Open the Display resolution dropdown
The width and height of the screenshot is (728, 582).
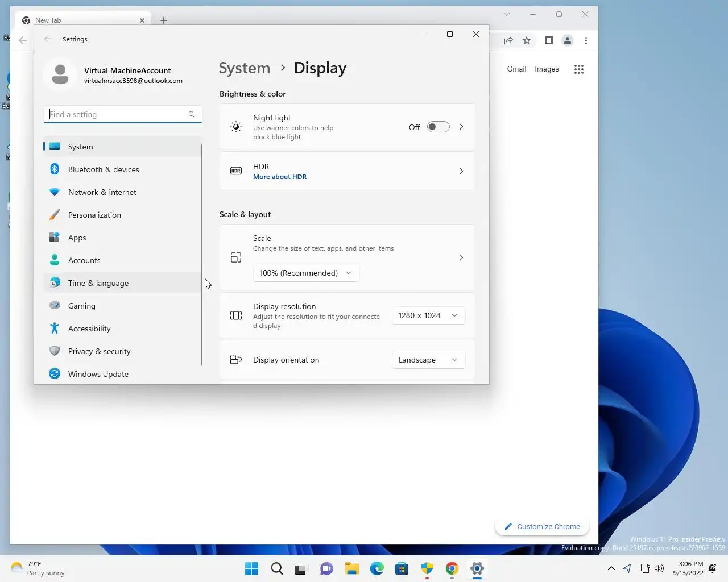pos(428,315)
